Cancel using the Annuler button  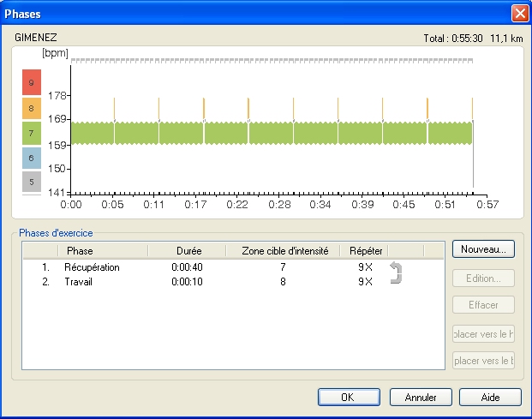[421, 398]
